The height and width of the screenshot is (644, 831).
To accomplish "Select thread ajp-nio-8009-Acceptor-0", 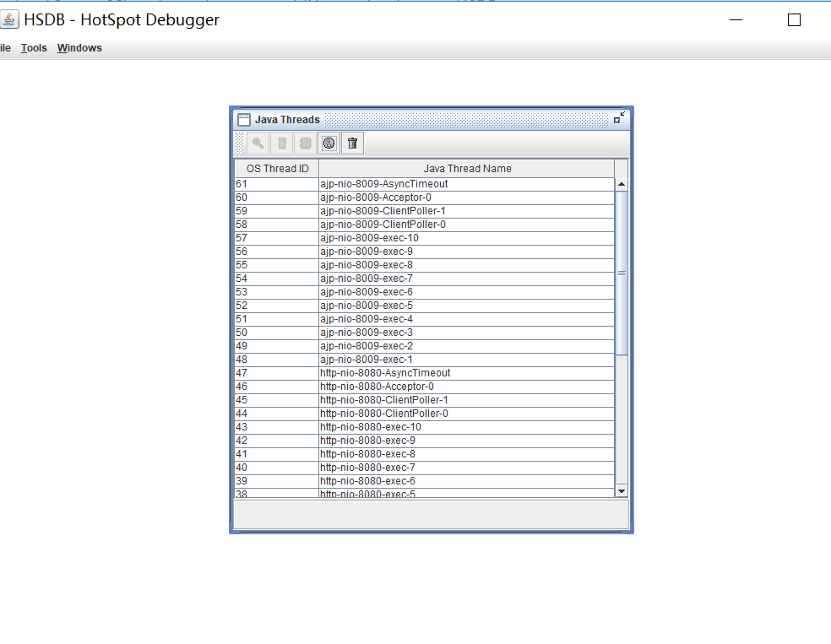I will [x=467, y=198].
